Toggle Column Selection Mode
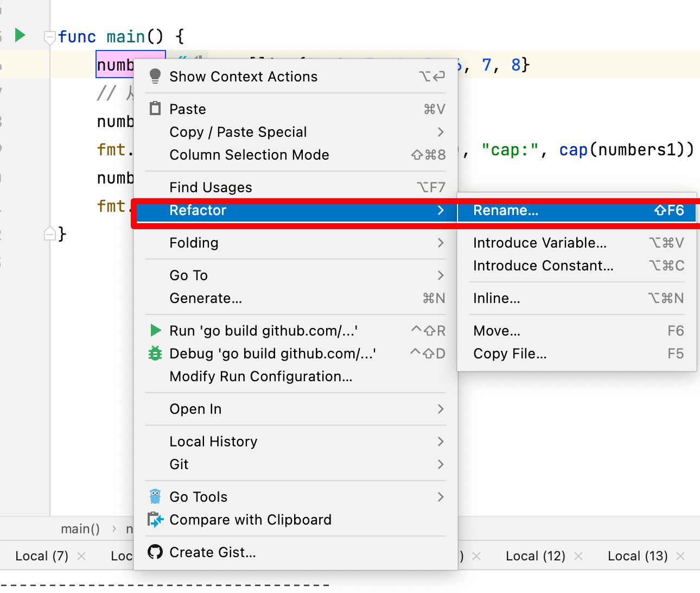The image size is (700, 593). 249,155
